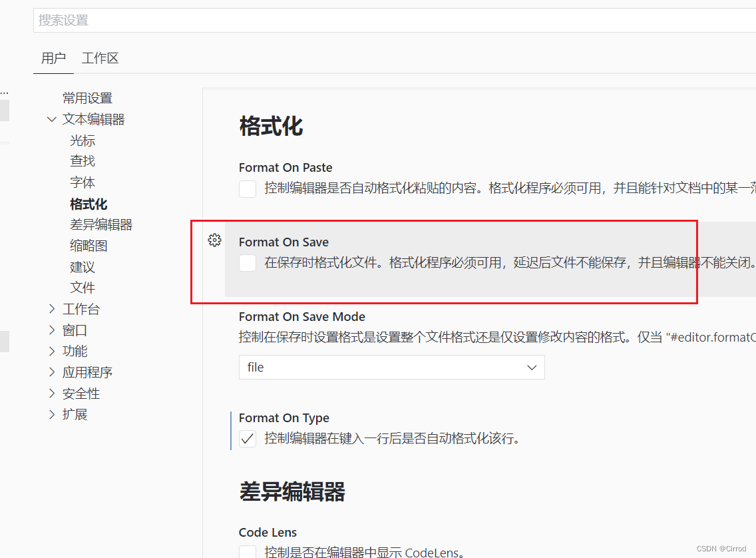Select the 用户 settings tab
Screen dimensions: 756x558
pos(53,58)
